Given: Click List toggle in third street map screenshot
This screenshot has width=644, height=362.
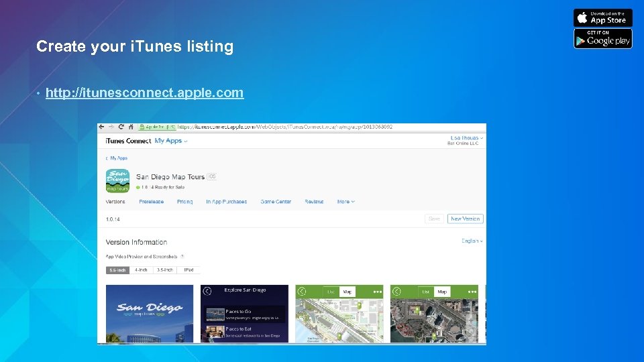Looking at the screenshot, I should point(331,292).
